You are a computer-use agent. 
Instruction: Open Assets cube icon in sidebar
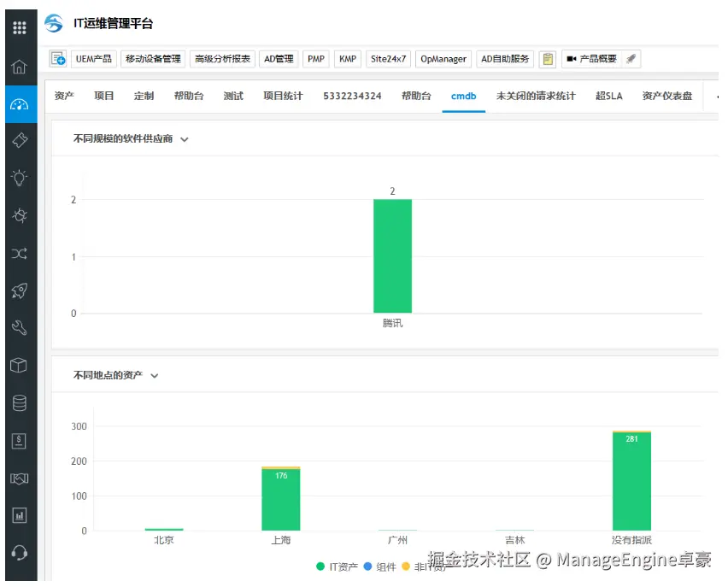19,366
